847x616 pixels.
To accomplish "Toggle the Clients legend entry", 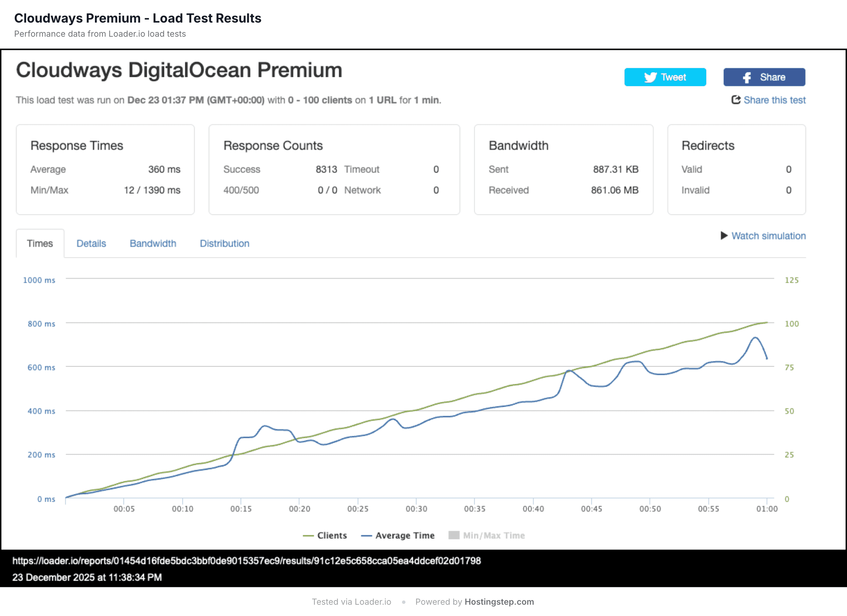I will coord(325,535).
